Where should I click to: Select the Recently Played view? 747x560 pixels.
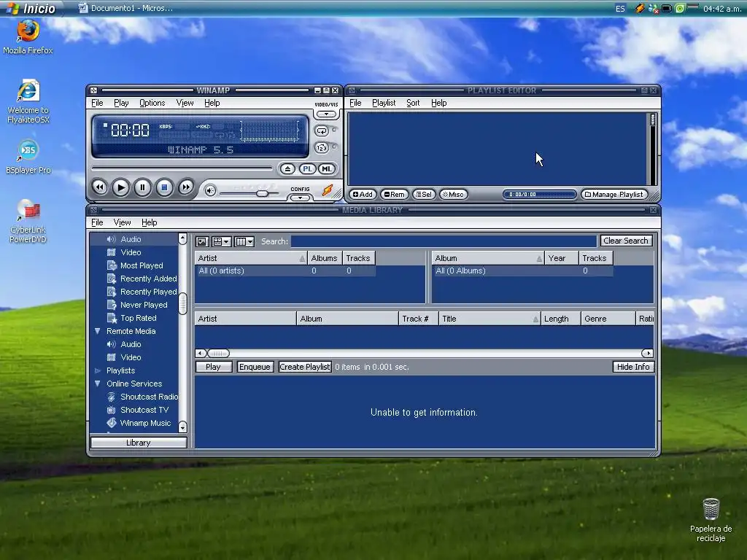pos(148,292)
